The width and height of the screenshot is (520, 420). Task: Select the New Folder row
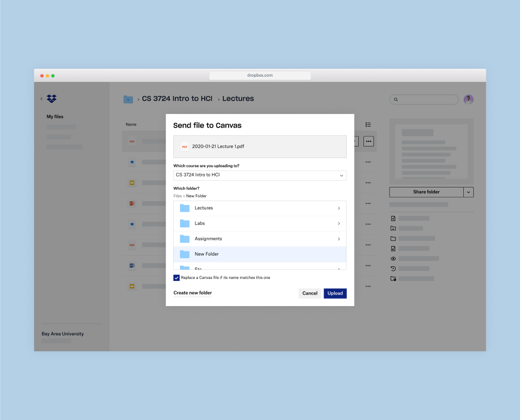pos(259,254)
